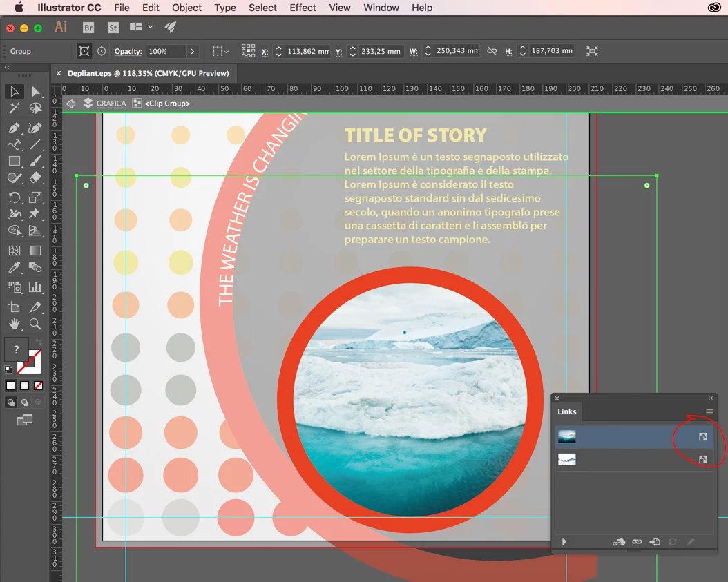Select the Gradient tool
Screen dimensions: 728x582
click(35, 251)
